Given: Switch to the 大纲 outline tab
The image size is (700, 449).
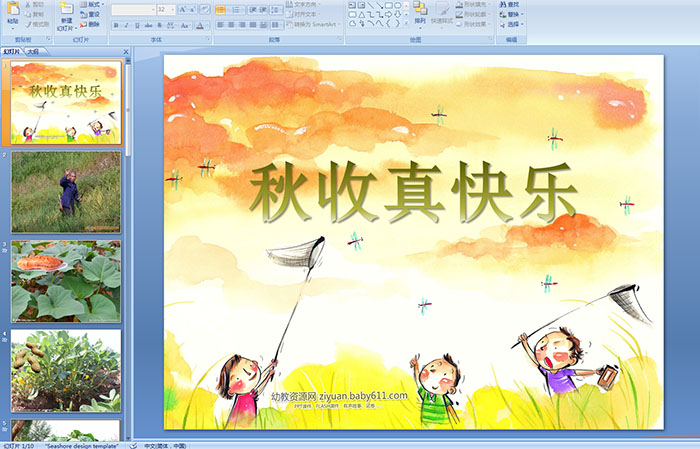Looking at the screenshot, I should click(x=34, y=51).
